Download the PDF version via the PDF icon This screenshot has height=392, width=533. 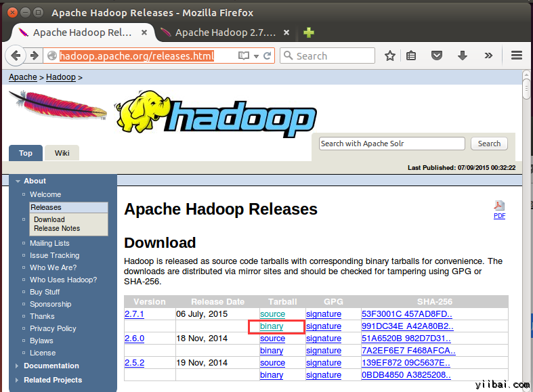coord(499,209)
